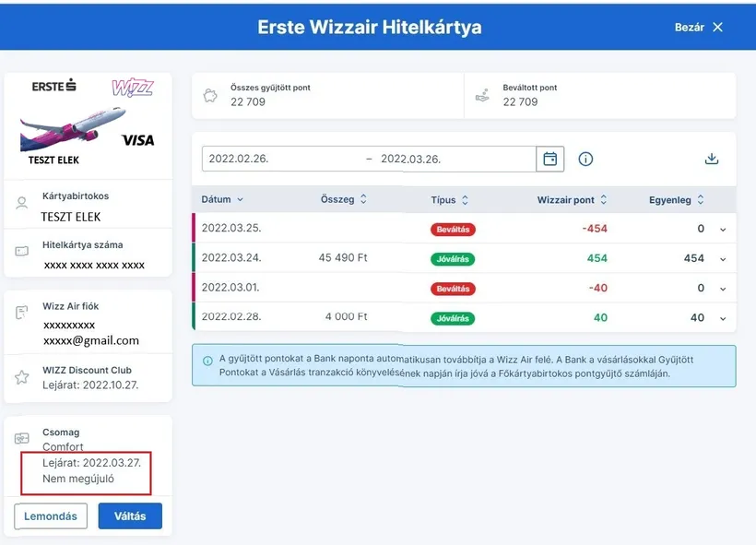Sort by Wizzair pont column
756x545 pixels.
[x=572, y=199]
